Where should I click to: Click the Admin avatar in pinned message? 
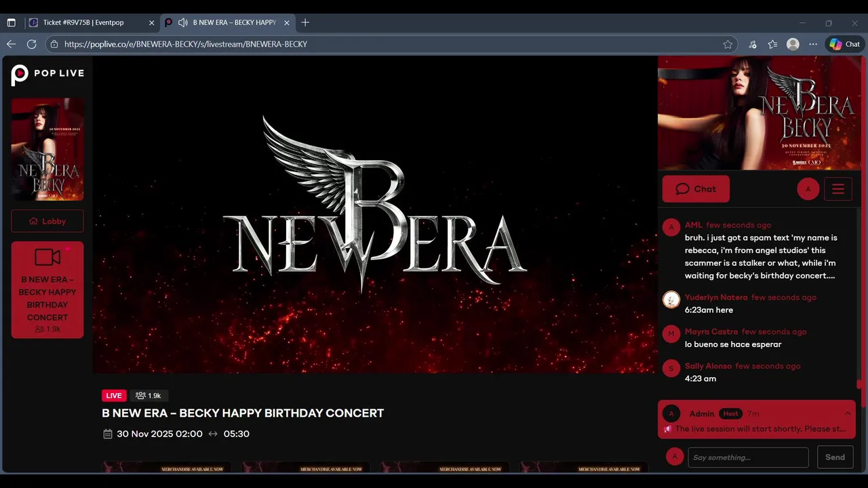pos(671,413)
